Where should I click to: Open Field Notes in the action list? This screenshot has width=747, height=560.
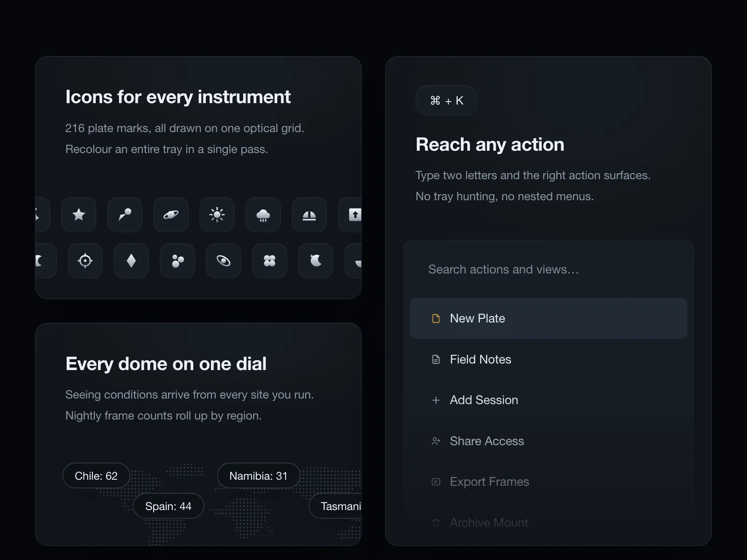pos(549,359)
